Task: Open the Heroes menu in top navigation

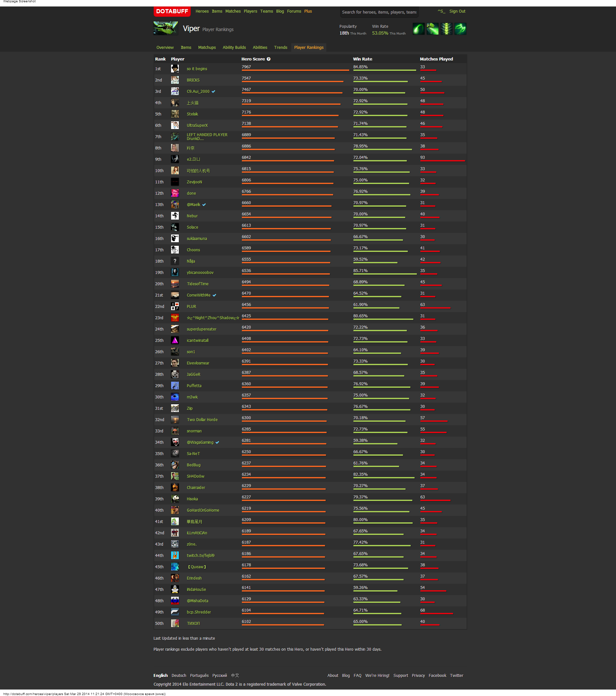Action: [202, 11]
